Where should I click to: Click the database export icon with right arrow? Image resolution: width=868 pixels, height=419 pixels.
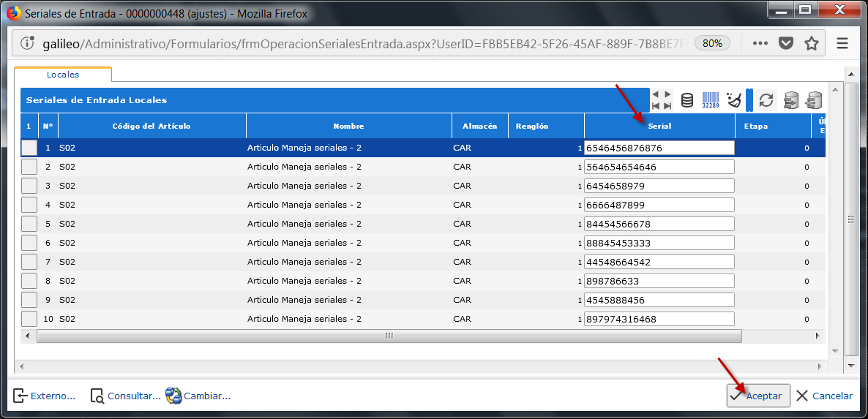coord(790,100)
